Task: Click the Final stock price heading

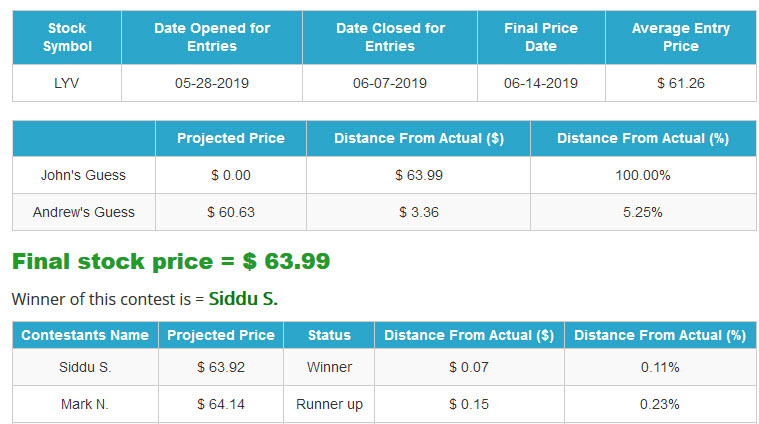Action: coord(171,261)
